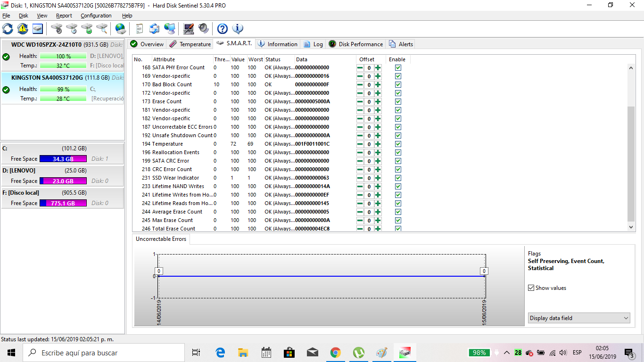Open the Display data field dropdown

[x=579, y=318]
